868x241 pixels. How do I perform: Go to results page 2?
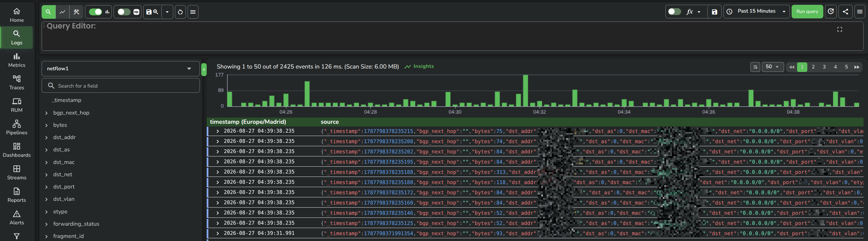(x=813, y=67)
